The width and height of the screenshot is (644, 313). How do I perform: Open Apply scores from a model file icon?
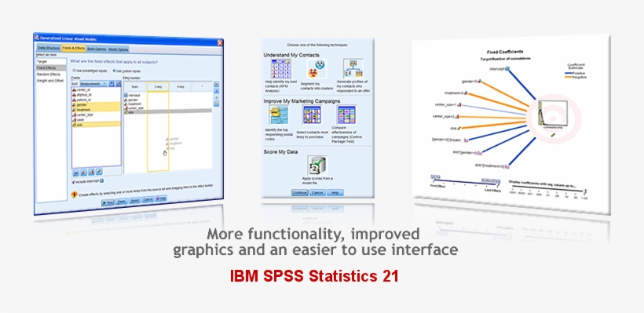tap(317, 166)
